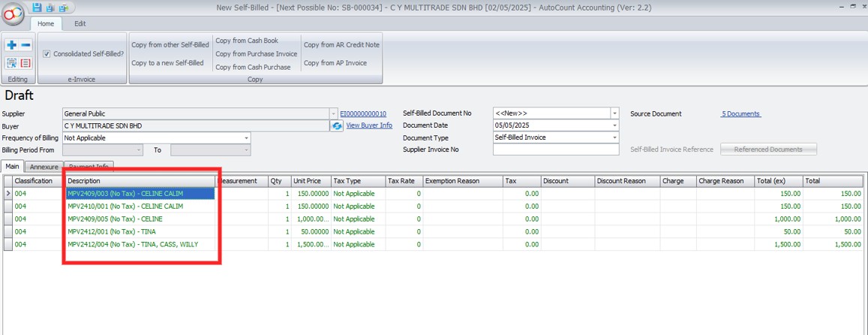
Task: Open the Document Date picker dropdown
Action: click(x=614, y=125)
